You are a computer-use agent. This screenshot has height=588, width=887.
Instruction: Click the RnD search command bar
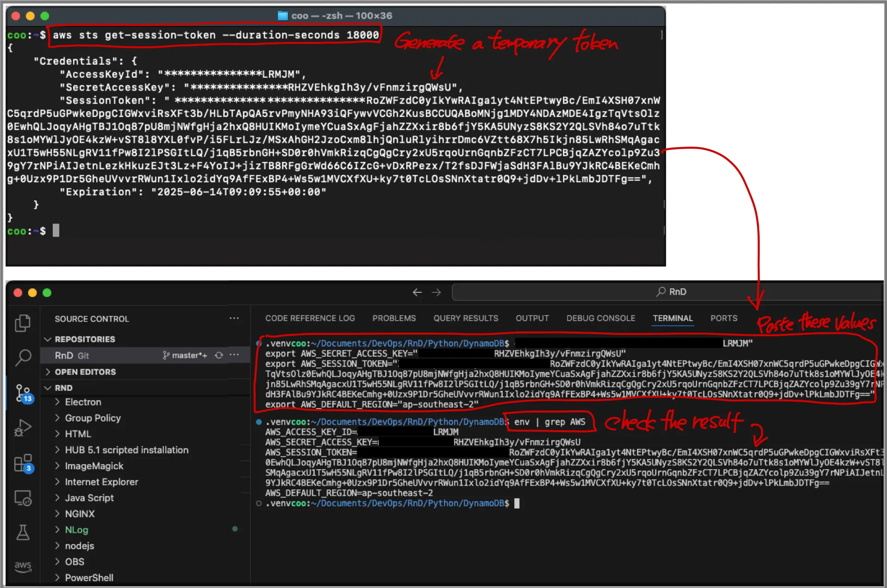667,292
